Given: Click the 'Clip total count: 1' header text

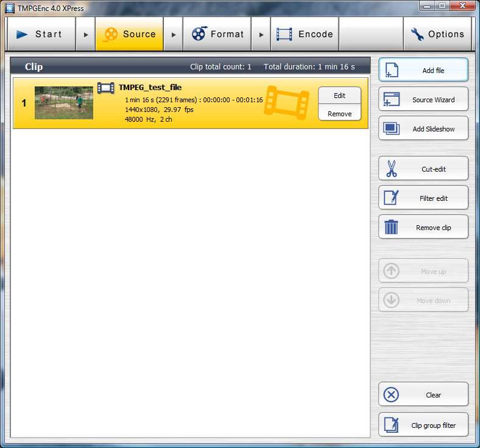Looking at the screenshot, I should point(221,67).
